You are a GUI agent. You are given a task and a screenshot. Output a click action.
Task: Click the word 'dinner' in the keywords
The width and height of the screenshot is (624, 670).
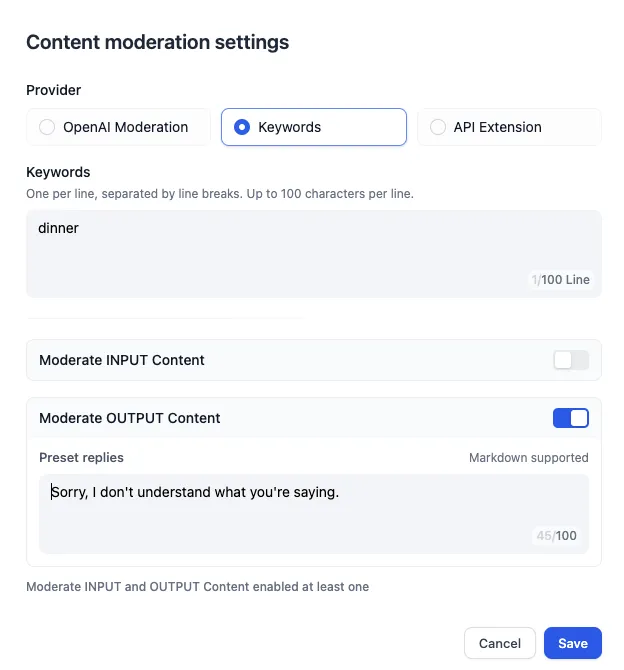pyautogui.click(x=58, y=228)
